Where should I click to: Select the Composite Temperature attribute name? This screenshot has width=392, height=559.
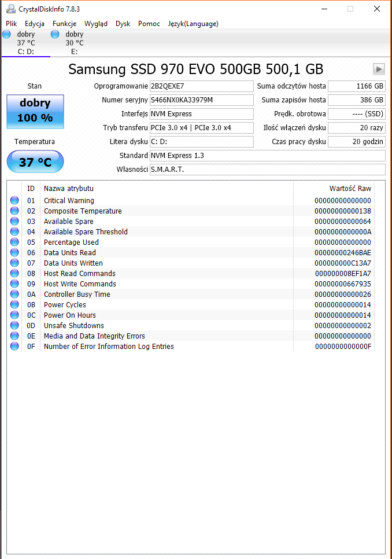pos(83,211)
